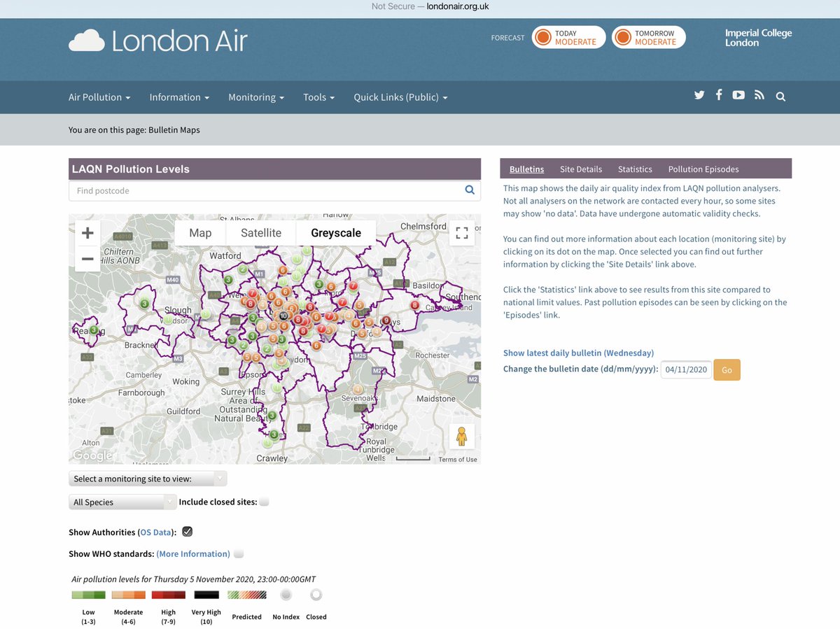840x629 pixels.
Task: Switch to the Site Details tab
Action: (x=581, y=169)
